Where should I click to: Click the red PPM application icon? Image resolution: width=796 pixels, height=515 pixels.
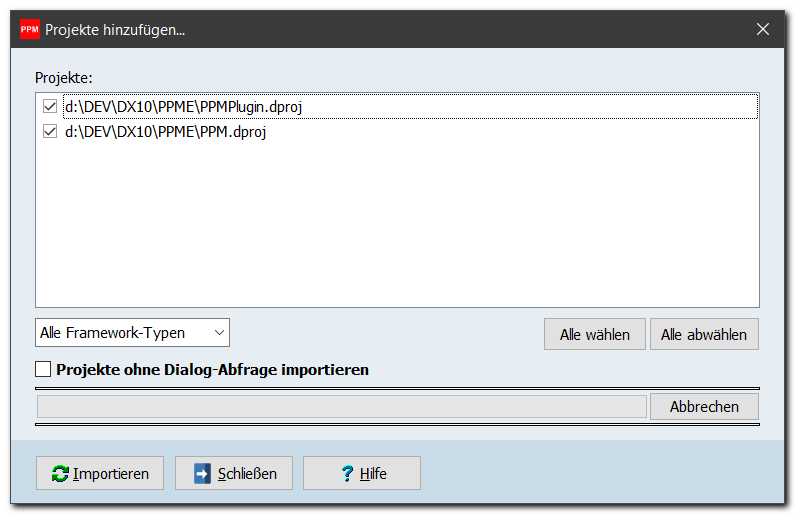[30, 30]
